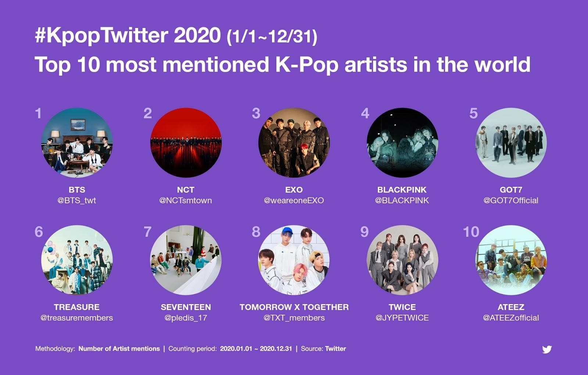Click the TREASURE group image
Screen dimensions: 588x375
pyautogui.click(x=77, y=260)
